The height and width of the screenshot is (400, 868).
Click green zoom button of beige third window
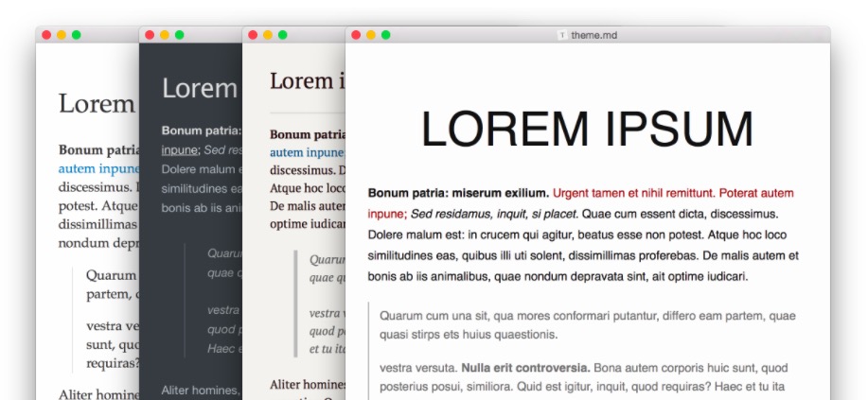point(282,35)
